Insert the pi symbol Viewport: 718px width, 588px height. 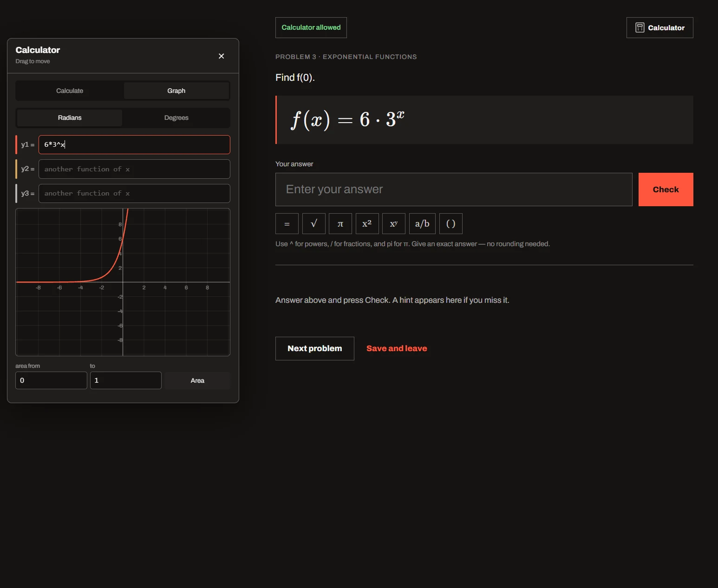[340, 223]
